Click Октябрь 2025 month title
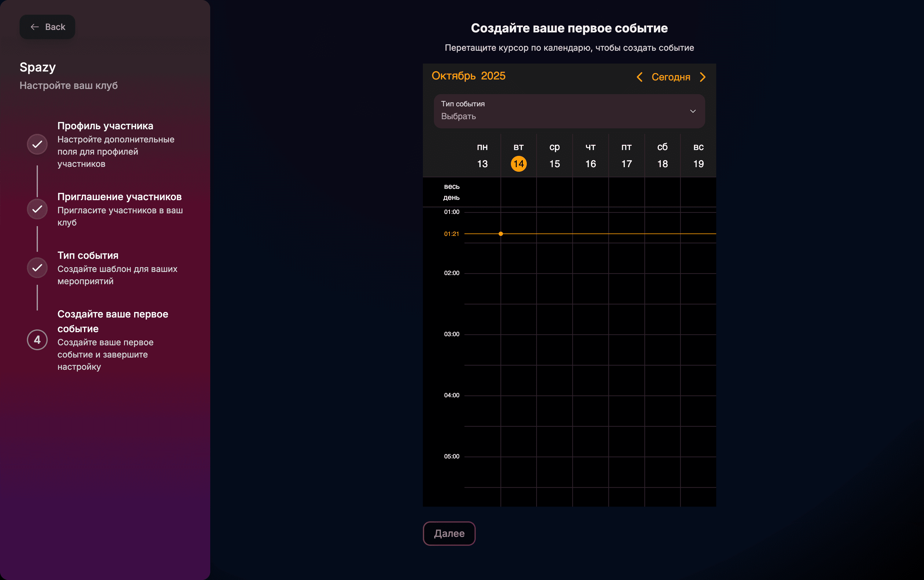 click(468, 76)
